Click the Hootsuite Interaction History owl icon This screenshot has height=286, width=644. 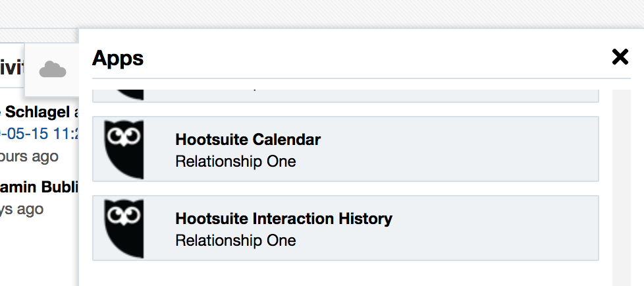(x=124, y=228)
